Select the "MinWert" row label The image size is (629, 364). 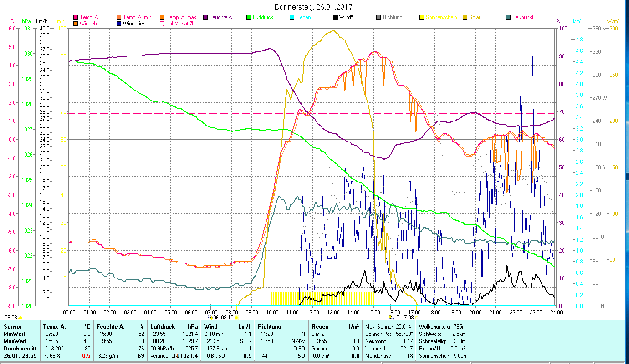pos(15,334)
